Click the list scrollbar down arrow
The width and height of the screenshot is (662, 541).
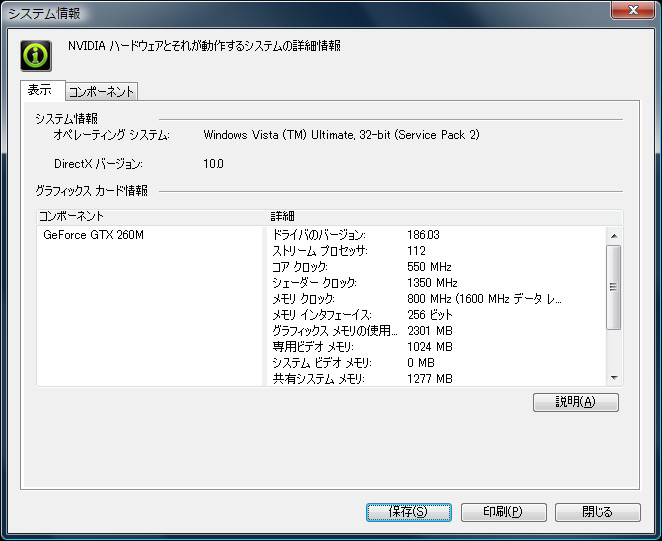coord(614,378)
